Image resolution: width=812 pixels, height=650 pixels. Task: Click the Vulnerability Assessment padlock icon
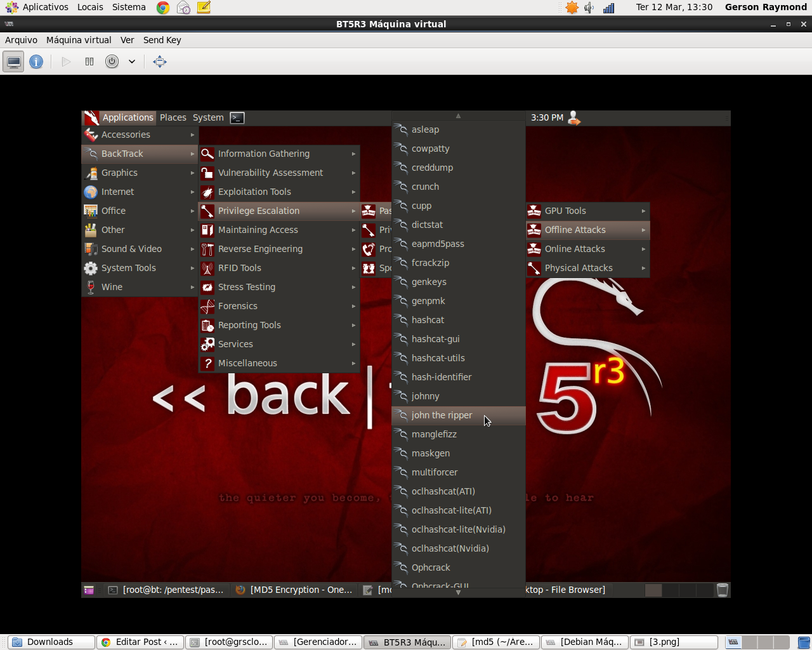pos(207,173)
